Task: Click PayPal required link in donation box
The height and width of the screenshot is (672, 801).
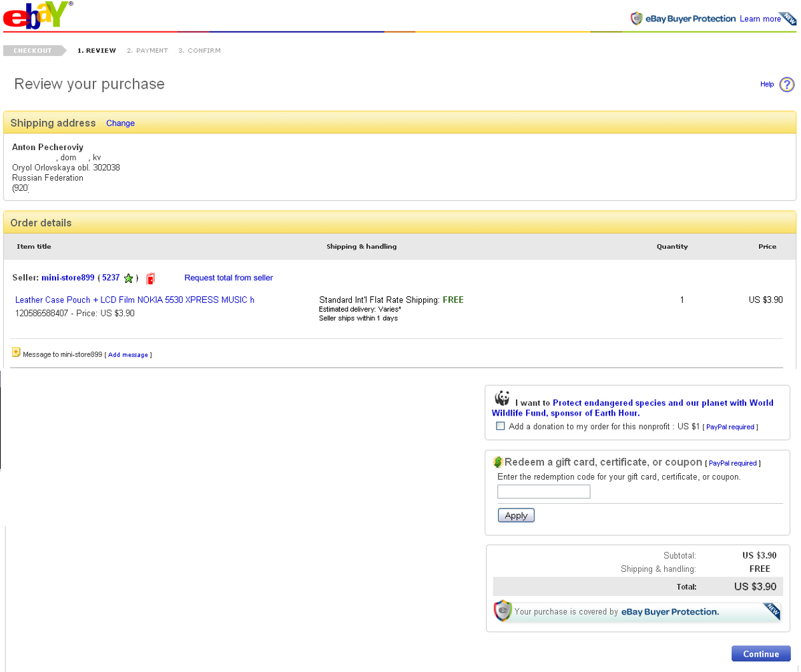Action: (x=730, y=427)
